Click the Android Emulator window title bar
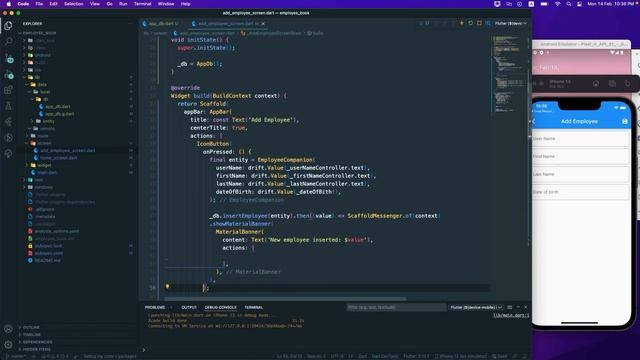Image resolution: width=640 pixels, height=360 pixels. [x=581, y=44]
